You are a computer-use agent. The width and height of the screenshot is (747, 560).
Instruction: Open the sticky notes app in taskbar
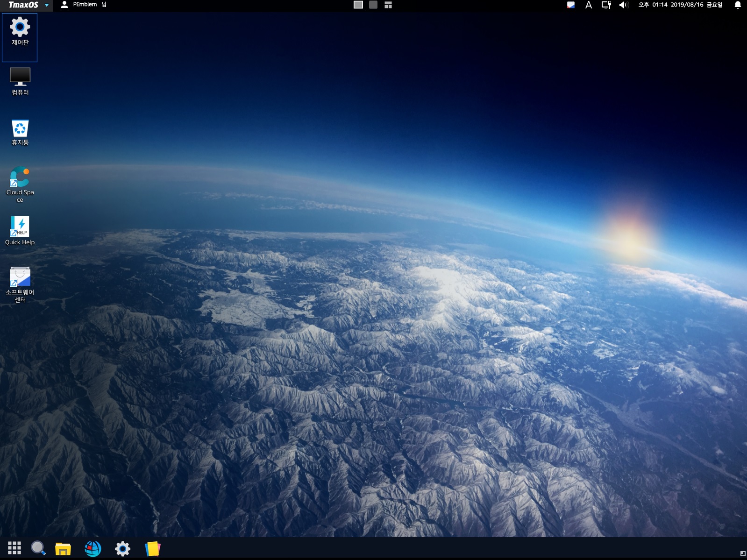tap(152, 549)
